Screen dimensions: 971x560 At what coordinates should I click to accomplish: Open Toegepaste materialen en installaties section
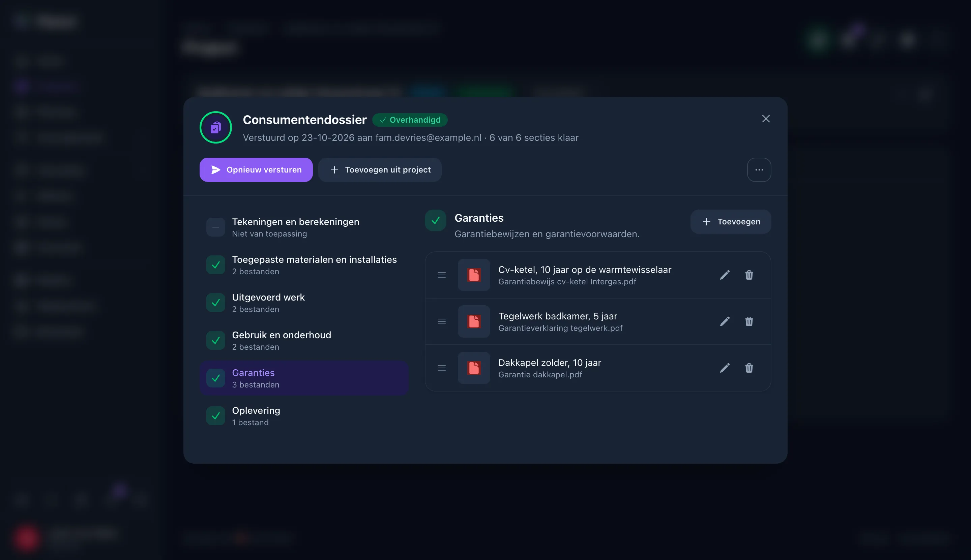point(304,265)
